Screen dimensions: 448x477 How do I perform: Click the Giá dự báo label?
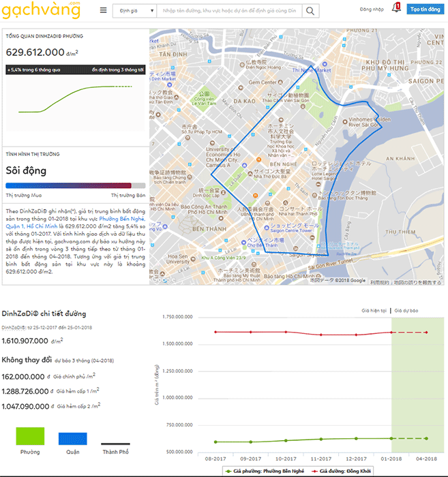point(406,311)
